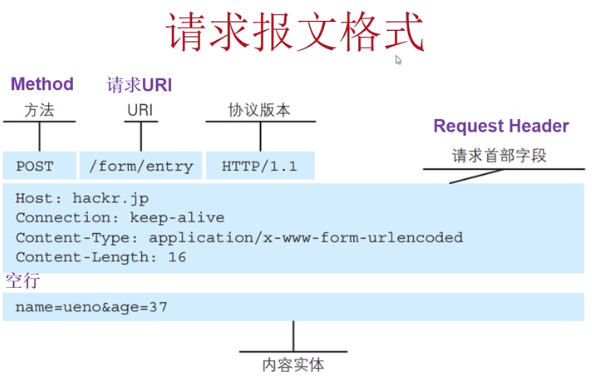The width and height of the screenshot is (592, 379).
Task: Click the Request Header label
Action: (501, 126)
